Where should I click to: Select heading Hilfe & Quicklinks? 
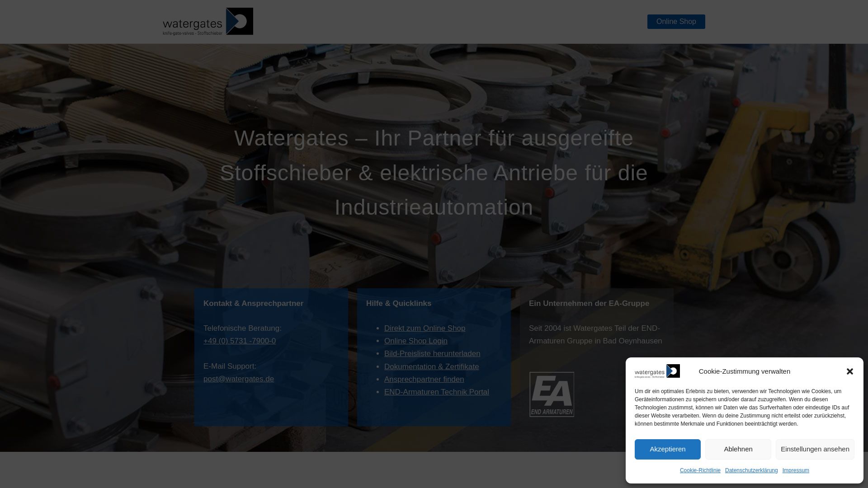pos(399,304)
